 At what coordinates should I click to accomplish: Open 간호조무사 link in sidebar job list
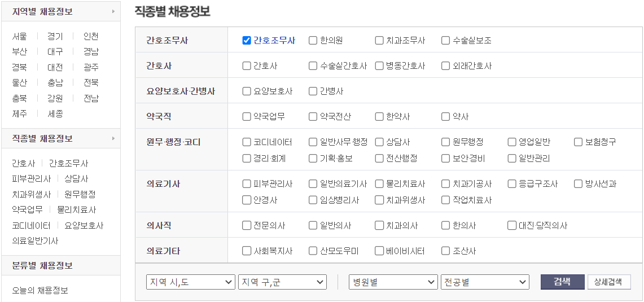69,164
